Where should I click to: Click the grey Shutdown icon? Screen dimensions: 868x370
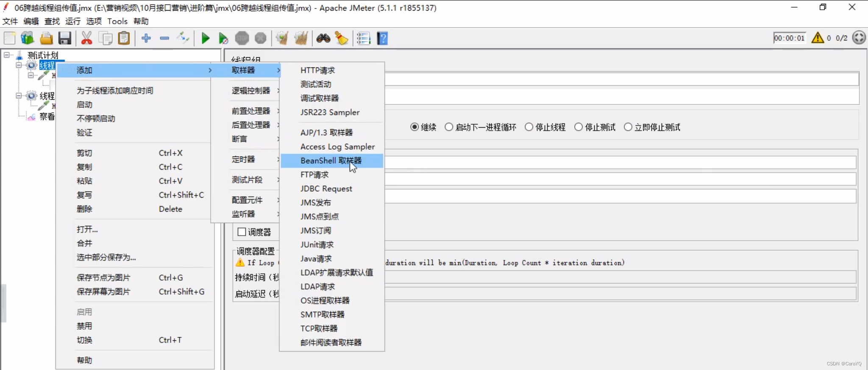pos(260,38)
